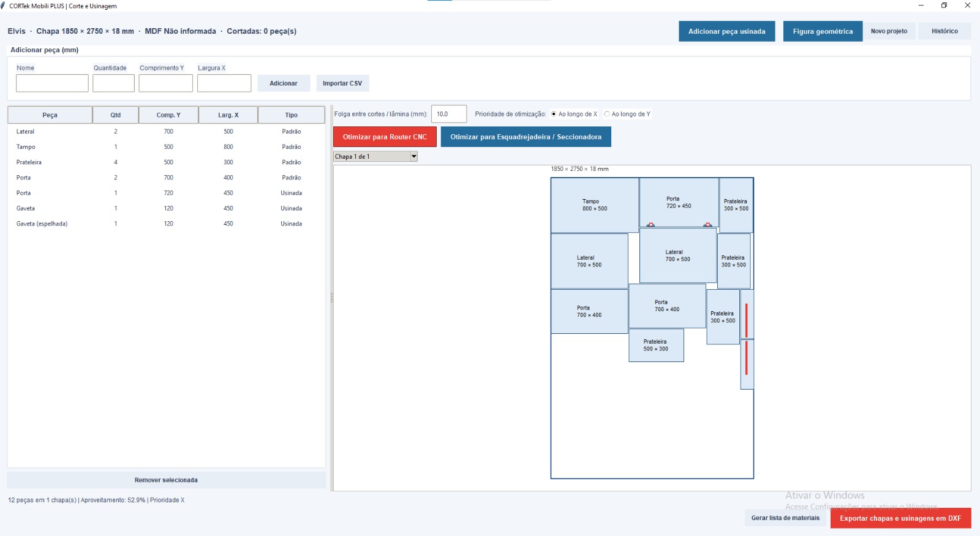
Task: Sort by the 'Comp. Y' column header
Action: click(168, 115)
